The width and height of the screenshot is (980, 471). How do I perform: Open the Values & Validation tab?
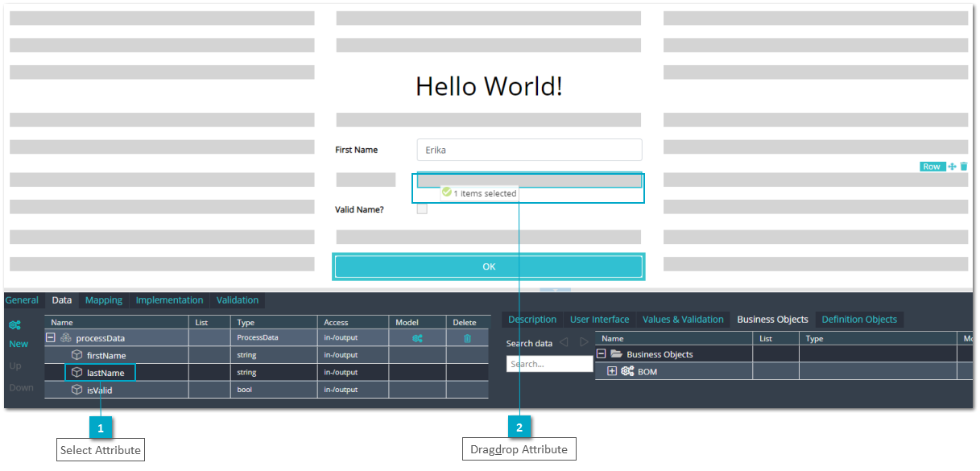[x=683, y=320]
